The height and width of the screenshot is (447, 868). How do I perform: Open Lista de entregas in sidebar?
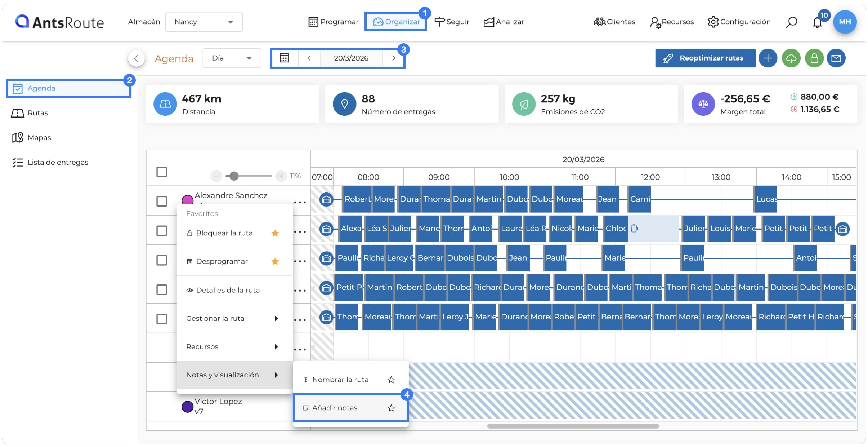58,163
